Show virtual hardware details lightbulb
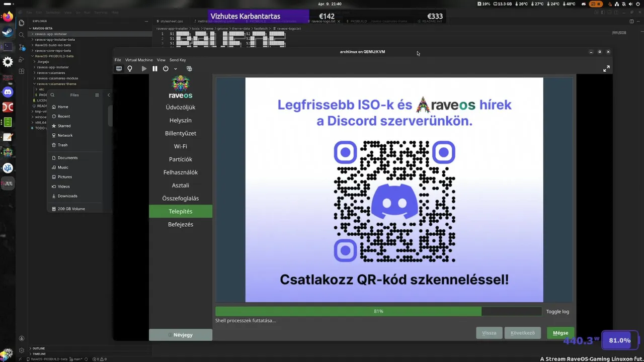 pos(130,68)
